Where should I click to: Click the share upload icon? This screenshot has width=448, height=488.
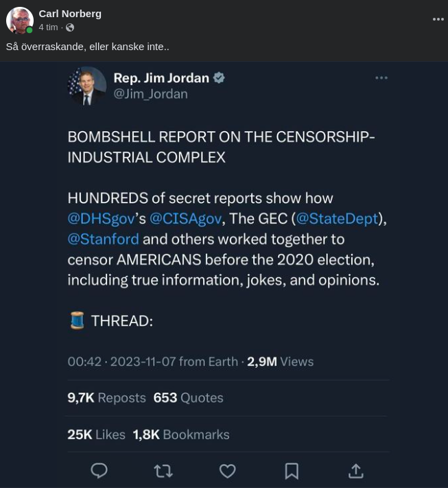pos(355,471)
